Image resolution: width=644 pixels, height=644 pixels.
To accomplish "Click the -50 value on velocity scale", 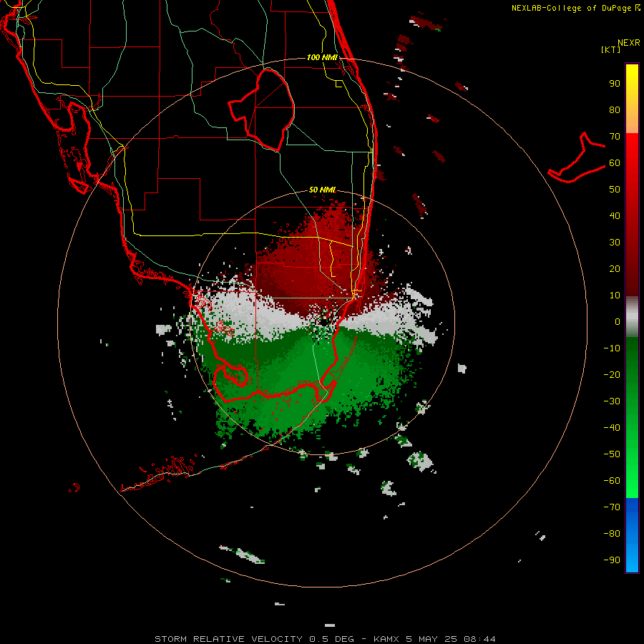I will tap(612, 454).
